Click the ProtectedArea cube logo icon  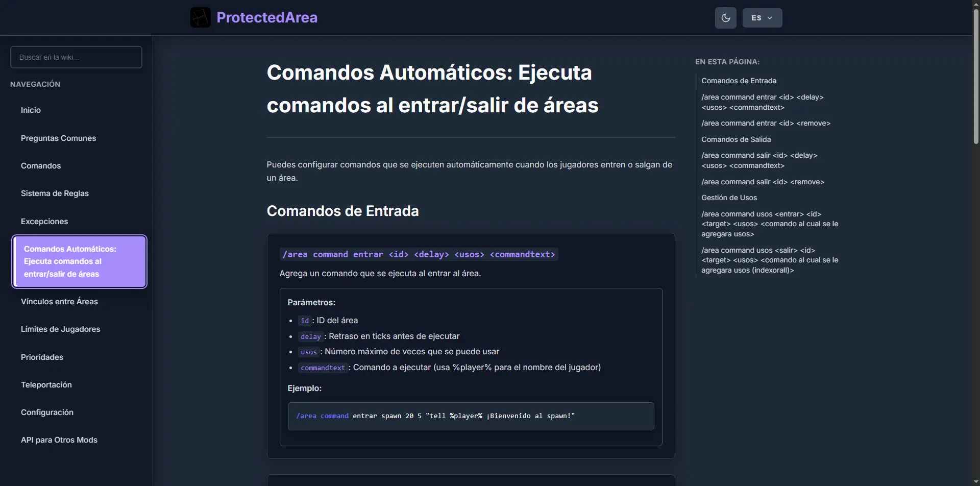pos(200,17)
